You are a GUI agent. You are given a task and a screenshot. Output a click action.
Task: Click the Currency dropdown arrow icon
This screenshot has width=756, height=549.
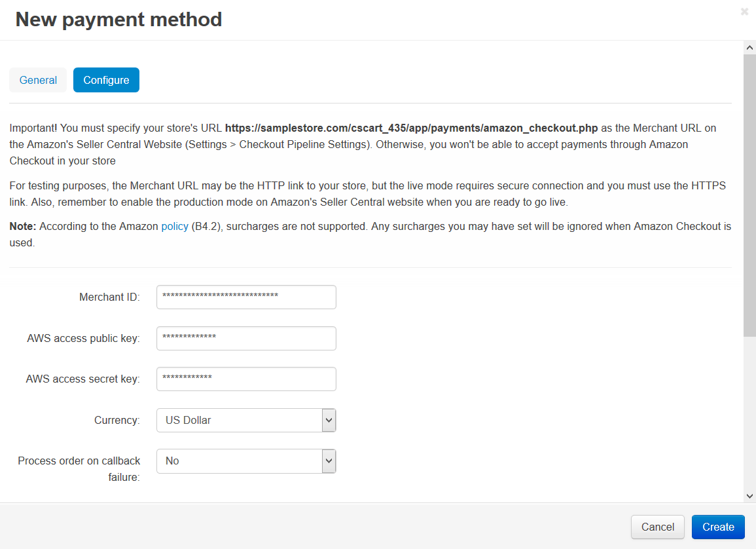[329, 420]
